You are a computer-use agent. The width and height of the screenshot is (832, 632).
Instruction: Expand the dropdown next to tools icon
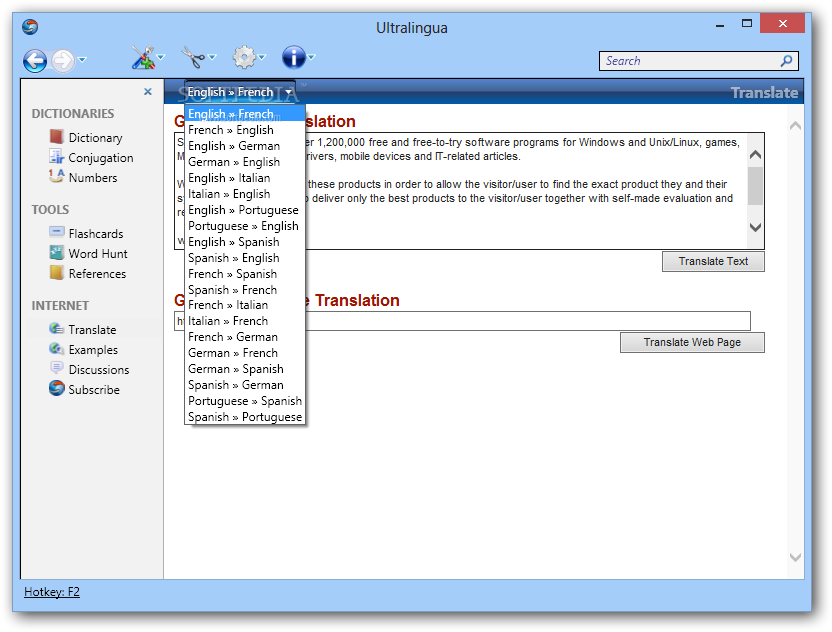click(x=161, y=57)
